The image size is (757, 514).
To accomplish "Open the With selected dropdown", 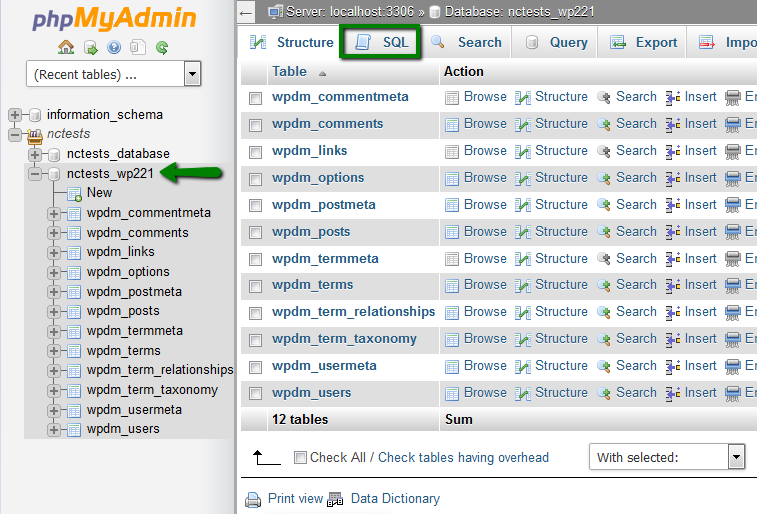I will (x=667, y=457).
